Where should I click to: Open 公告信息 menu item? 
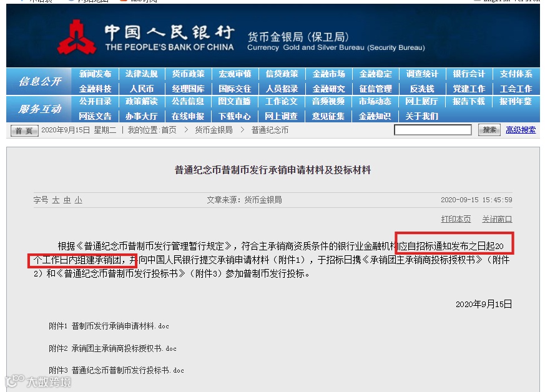click(188, 102)
